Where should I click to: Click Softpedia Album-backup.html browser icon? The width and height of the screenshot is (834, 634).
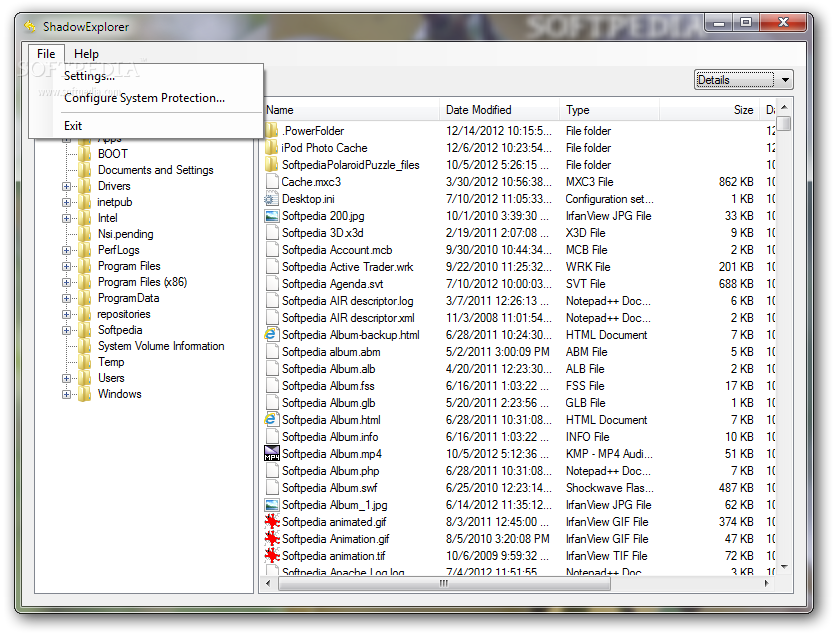click(x=271, y=335)
